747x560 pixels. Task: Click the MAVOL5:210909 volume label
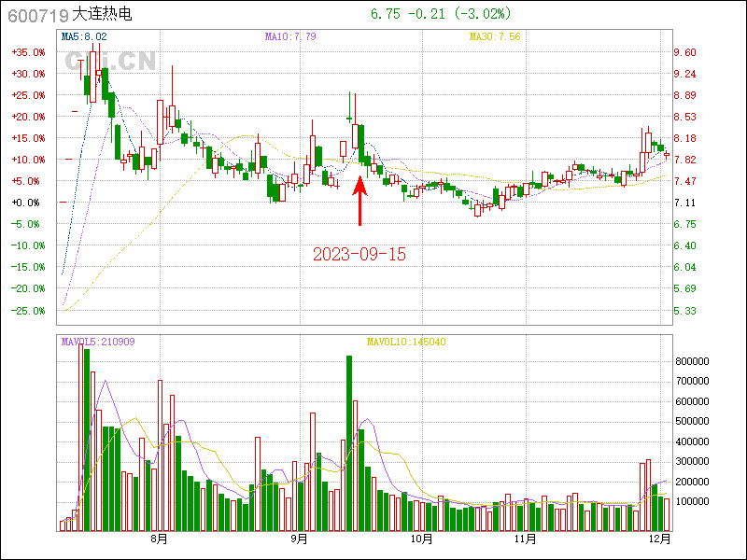pyautogui.click(x=98, y=342)
